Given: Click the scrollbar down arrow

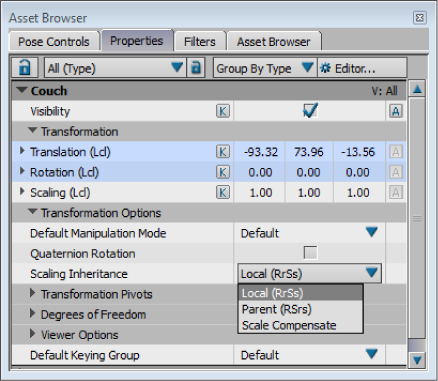Looking at the screenshot, I should (417, 360).
